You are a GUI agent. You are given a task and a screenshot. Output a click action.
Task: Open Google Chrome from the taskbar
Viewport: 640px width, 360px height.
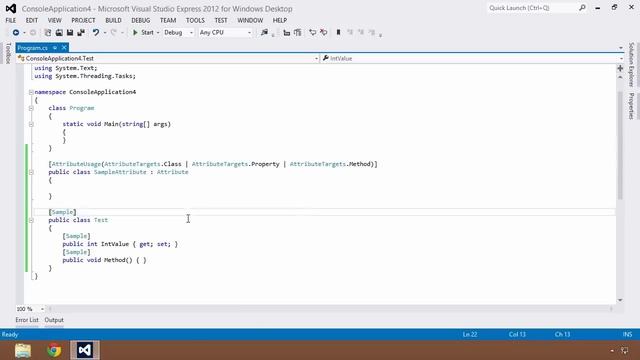54,350
